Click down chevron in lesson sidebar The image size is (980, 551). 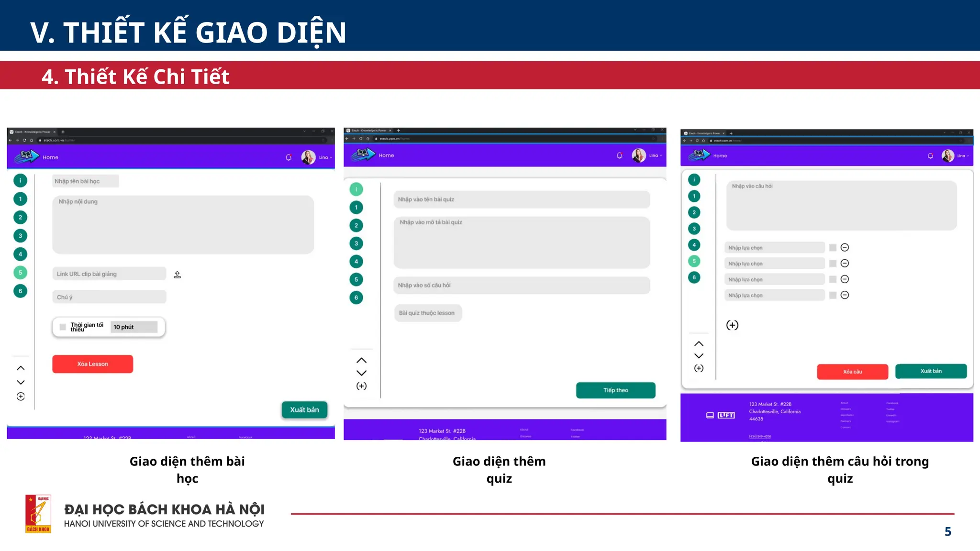[21, 382]
